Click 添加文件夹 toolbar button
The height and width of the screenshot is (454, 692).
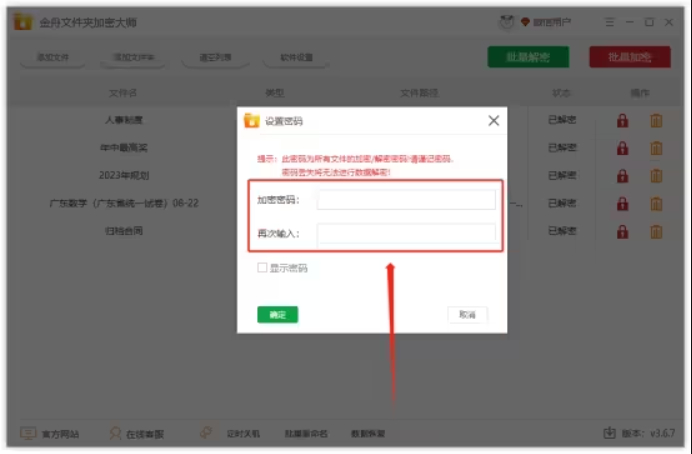(x=133, y=57)
